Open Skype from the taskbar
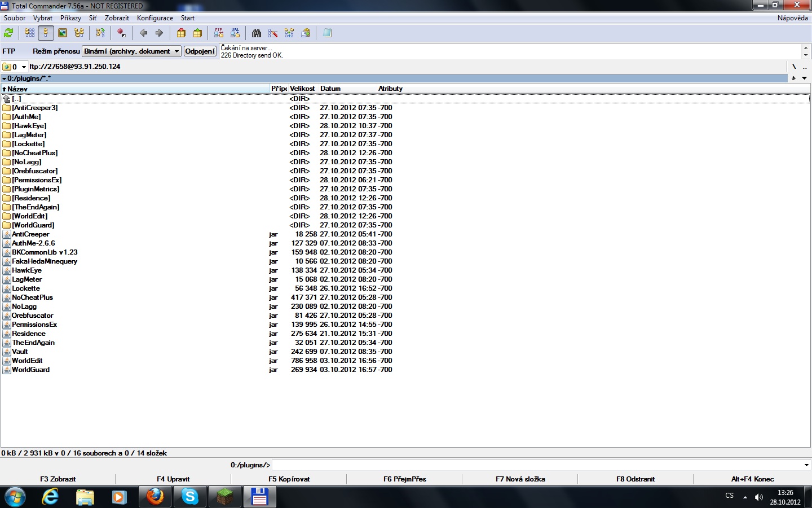 190,497
